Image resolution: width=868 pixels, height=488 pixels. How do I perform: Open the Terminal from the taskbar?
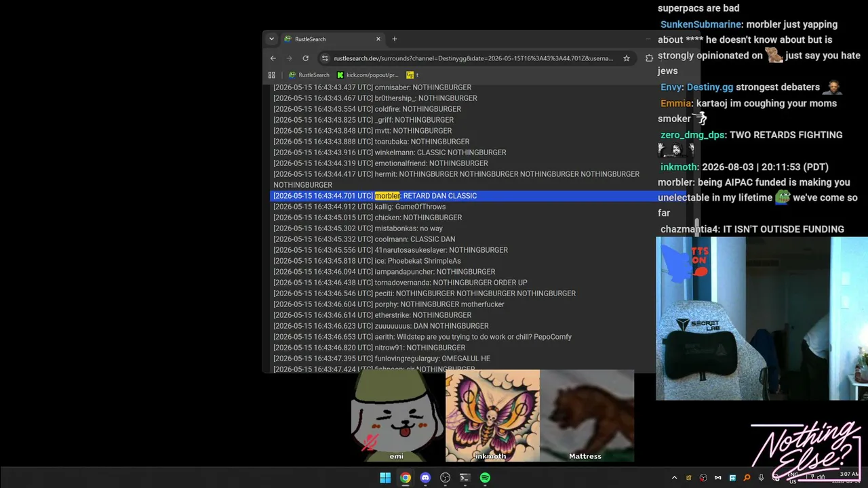click(x=465, y=478)
